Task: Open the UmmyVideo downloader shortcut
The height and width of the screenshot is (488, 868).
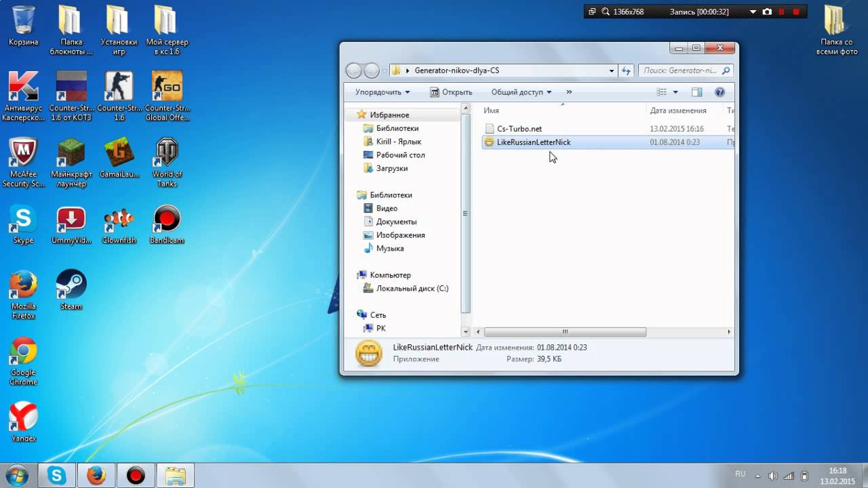Action: click(x=71, y=224)
